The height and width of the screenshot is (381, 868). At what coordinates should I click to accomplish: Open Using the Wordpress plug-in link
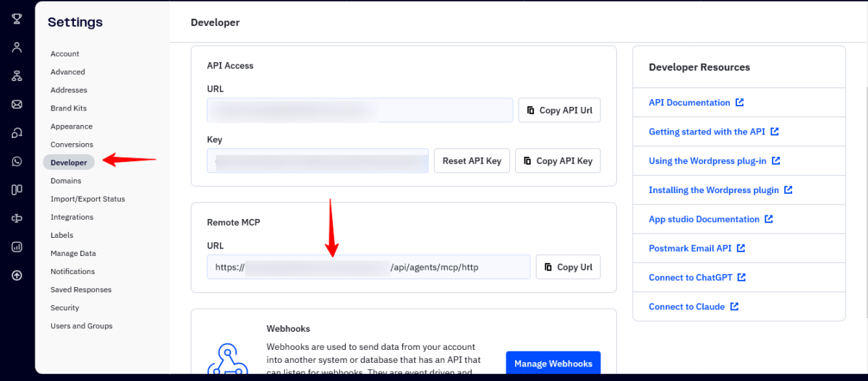tap(707, 160)
